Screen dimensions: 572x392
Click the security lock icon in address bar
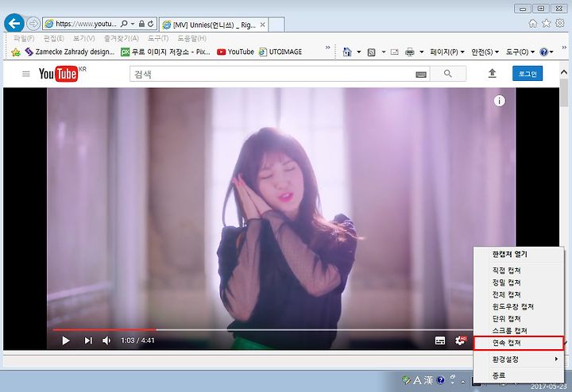(141, 24)
